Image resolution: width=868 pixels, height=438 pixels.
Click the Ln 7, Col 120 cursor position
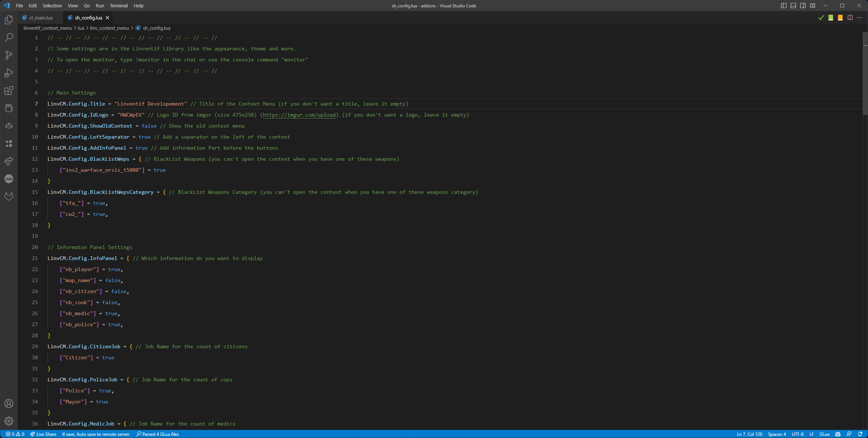click(x=750, y=434)
